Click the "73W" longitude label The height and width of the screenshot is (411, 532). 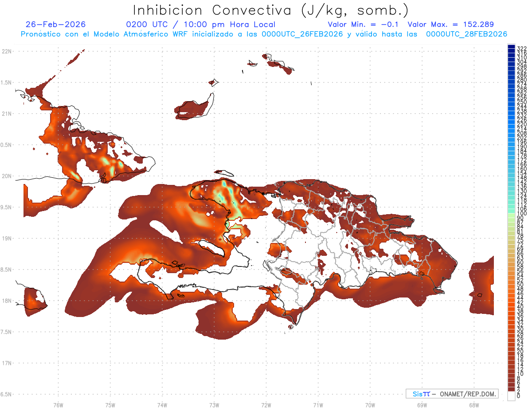pos(214,405)
